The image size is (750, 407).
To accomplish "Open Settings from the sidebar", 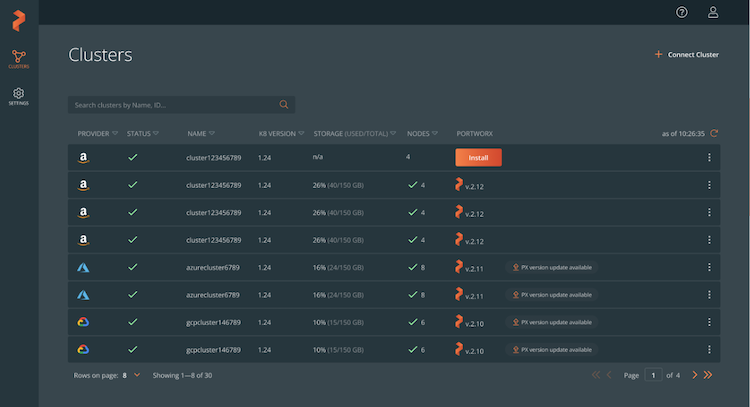I will pos(19,96).
